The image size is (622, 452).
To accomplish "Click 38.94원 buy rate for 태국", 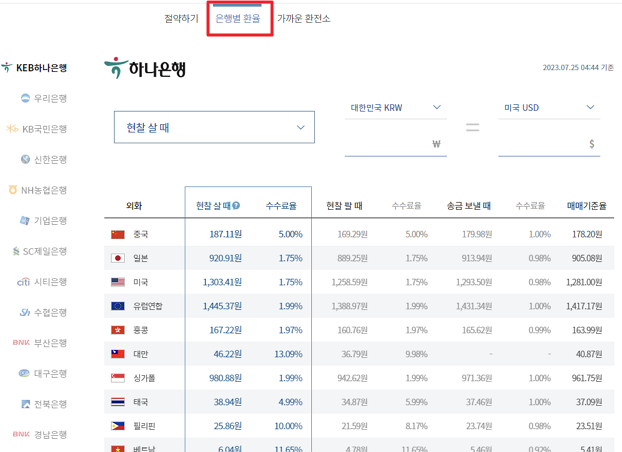I will [228, 402].
